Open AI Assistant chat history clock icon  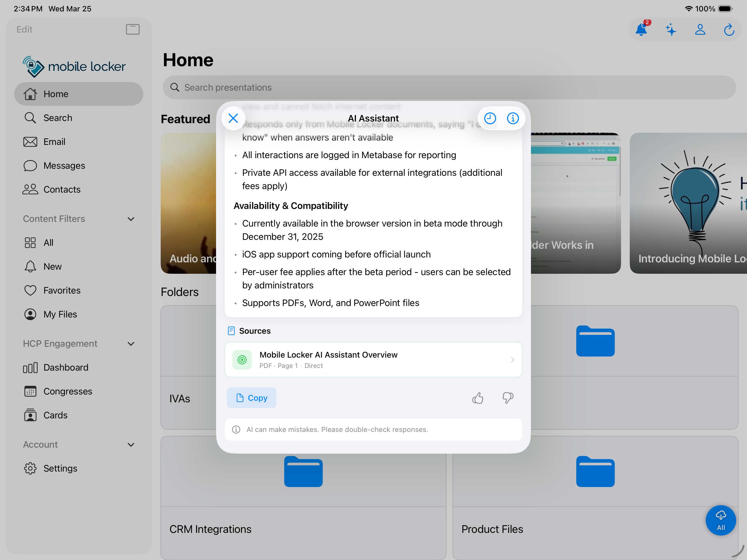click(490, 119)
